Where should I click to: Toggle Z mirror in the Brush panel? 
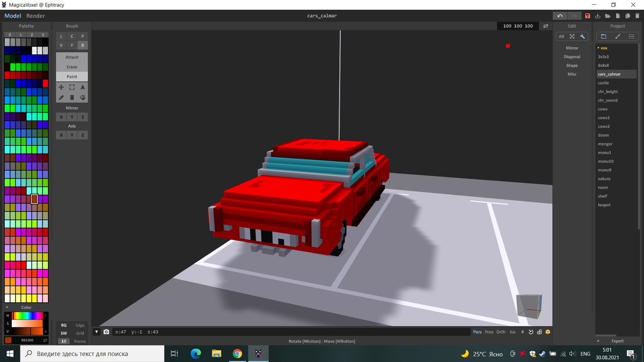coord(83,117)
